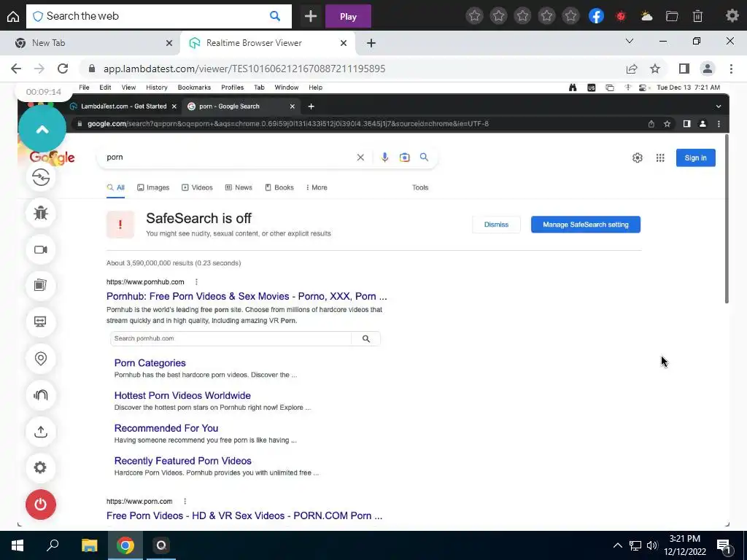Click the red ladybug icon in top bar

621,16
